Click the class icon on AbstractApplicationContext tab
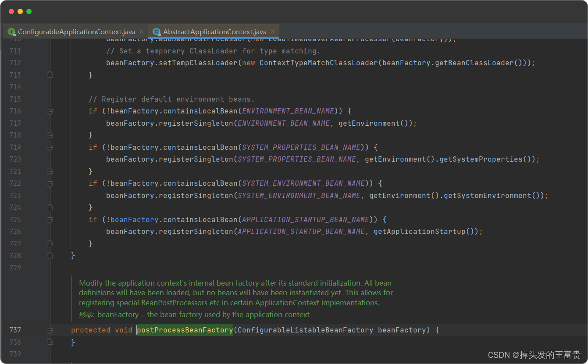This screenshot has height=364, width=588. (x=156, y=32)
